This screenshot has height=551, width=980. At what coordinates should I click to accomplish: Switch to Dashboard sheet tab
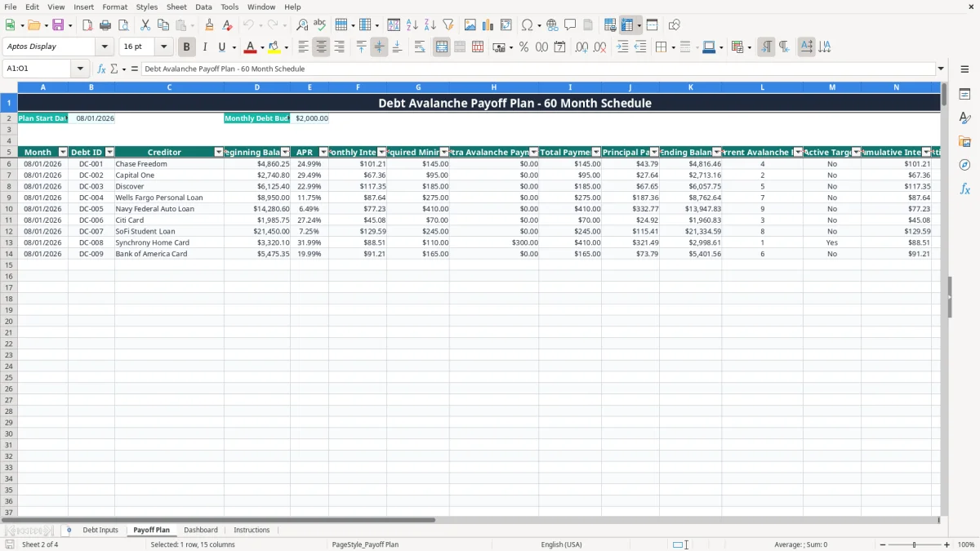[x=201, y=530]
